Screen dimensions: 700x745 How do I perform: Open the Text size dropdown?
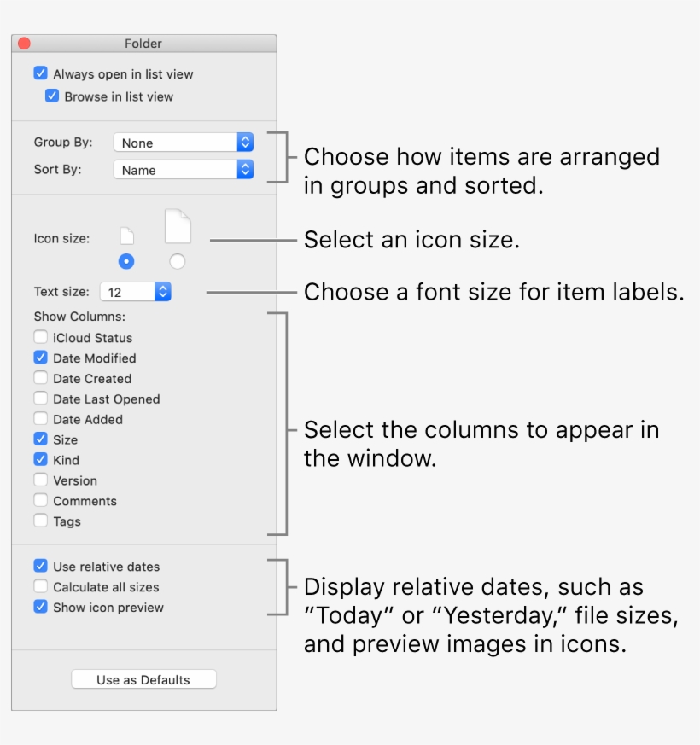click(x=135, y=291)
